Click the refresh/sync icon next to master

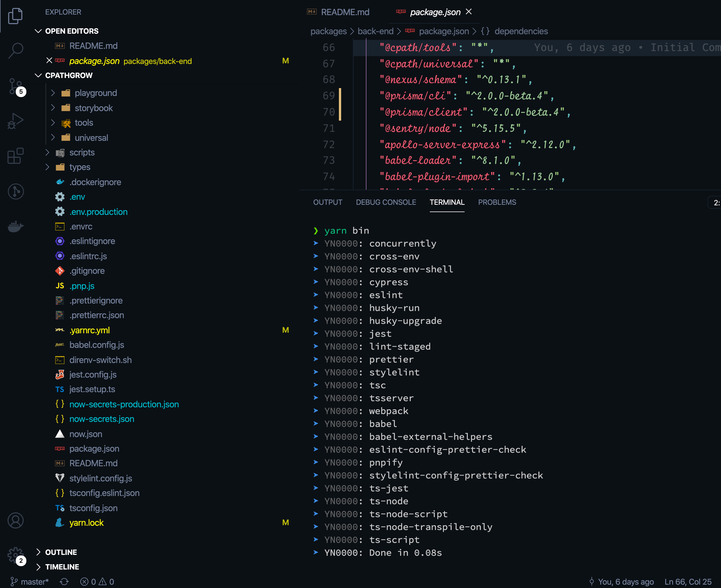tap(64, 582)
